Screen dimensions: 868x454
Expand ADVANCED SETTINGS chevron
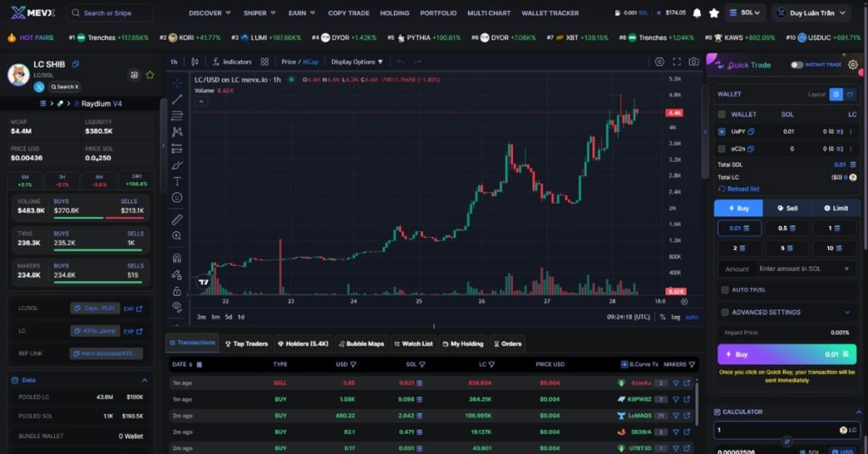[x=847, y=313]
